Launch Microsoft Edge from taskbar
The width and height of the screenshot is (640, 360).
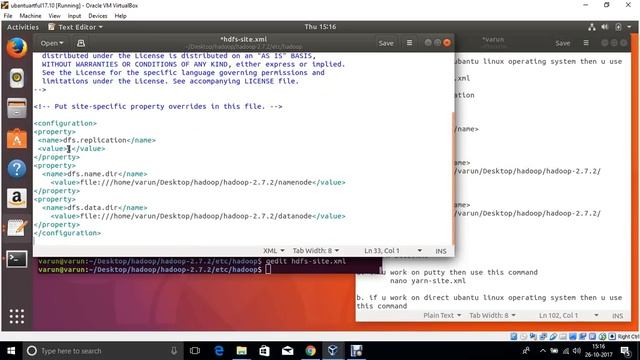pos(219,351)
